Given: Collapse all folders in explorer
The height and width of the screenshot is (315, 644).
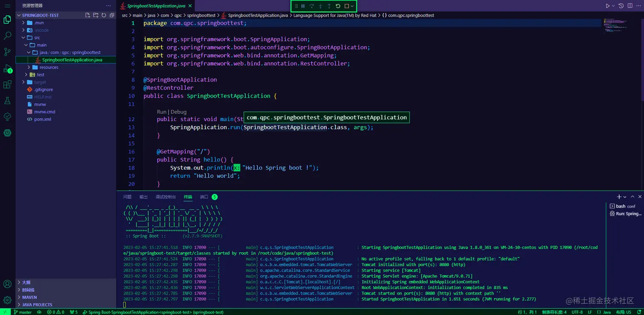Looking at the screenshot, I should click(x=112, y=15).
